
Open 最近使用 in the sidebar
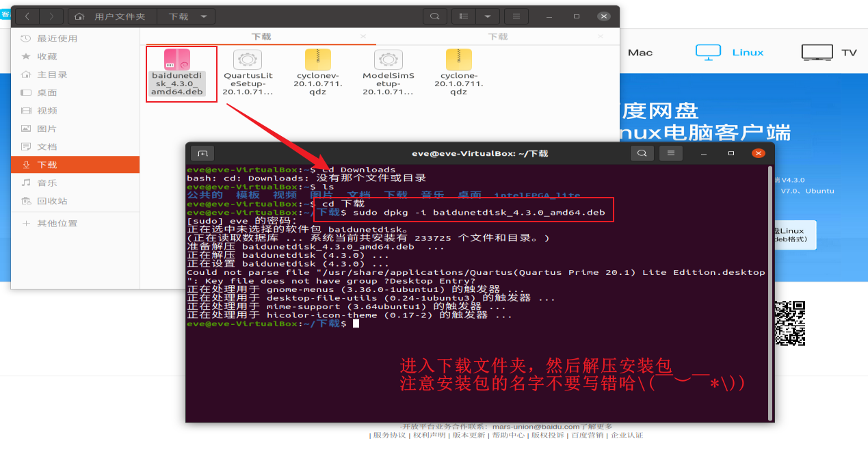click(x=75, y=38)
